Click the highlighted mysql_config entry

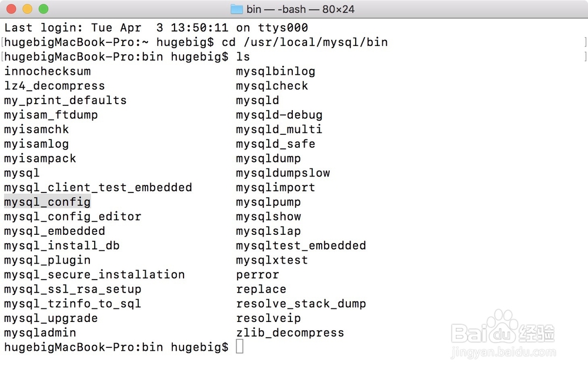point(47,202)
